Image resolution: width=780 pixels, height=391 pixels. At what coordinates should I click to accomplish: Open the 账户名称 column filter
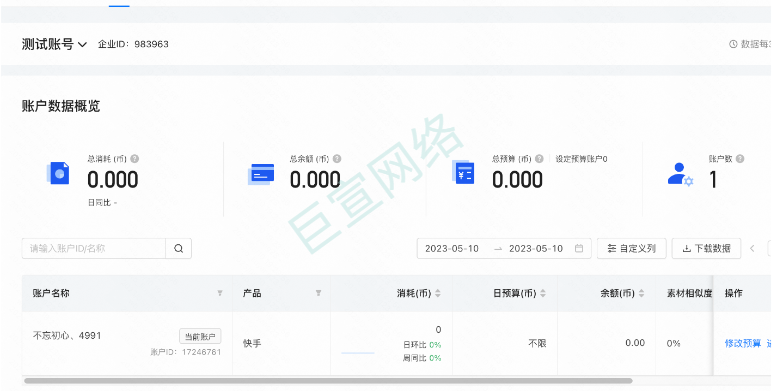coord(220,293)
